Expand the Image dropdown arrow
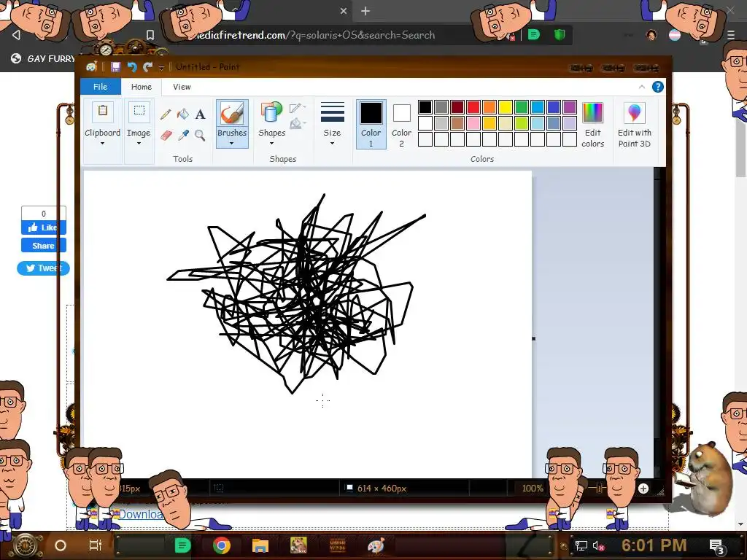The height and width of the screenshot is (560, 747). (139, 144)
